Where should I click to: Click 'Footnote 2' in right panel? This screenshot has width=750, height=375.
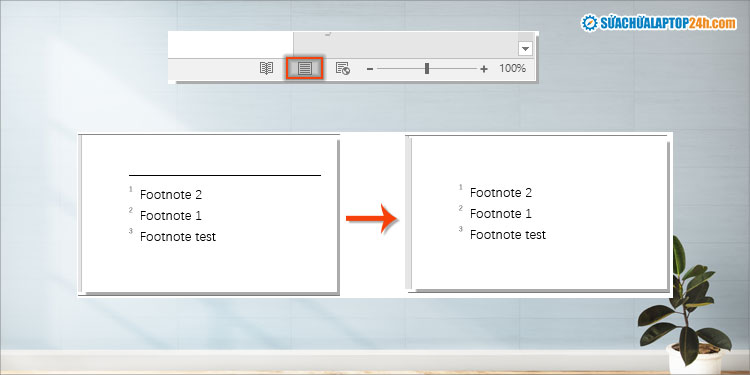[x=501, y=193]
